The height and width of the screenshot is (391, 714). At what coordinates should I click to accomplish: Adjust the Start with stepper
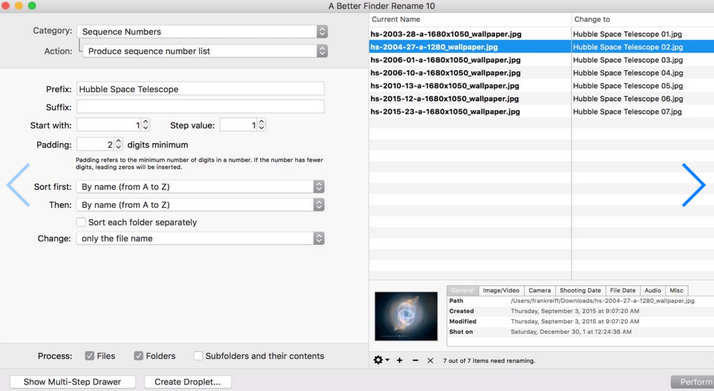point(146,125)
